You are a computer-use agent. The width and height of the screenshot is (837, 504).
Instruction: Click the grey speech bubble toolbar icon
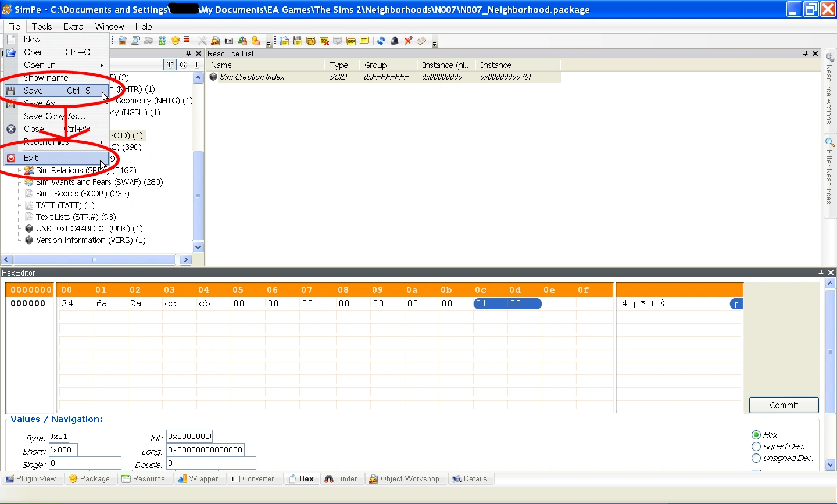[x=338, y=41]
